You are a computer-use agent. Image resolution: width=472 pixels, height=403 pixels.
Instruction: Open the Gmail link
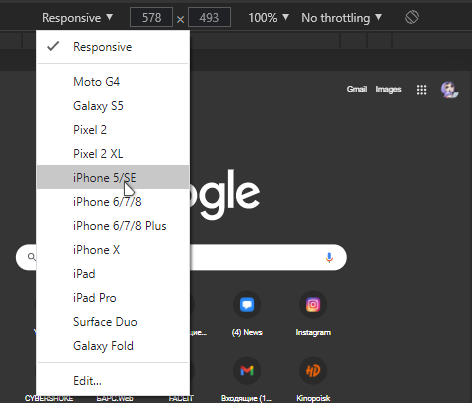(357, 89)
